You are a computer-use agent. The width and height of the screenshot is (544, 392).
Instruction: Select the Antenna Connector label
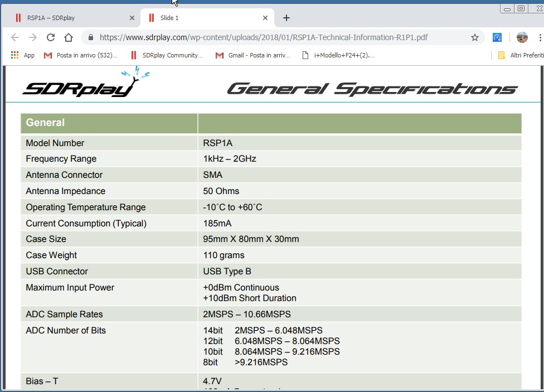pos(64,175)
